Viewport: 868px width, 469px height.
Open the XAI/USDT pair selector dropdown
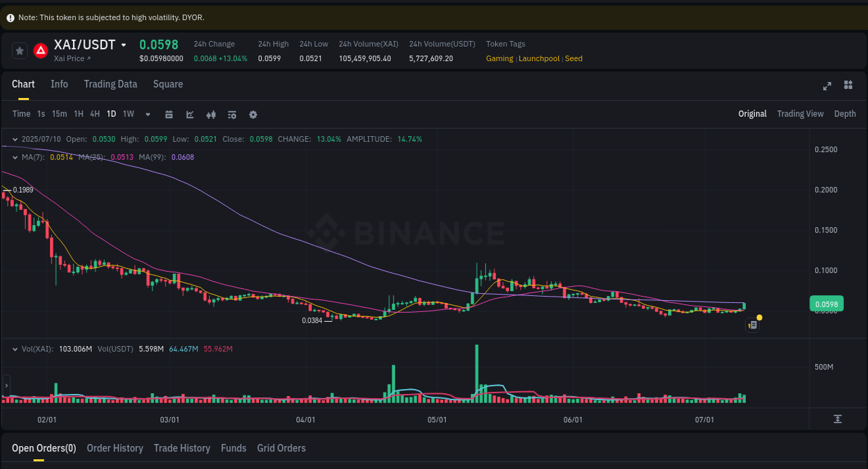[x=124, y=44]
